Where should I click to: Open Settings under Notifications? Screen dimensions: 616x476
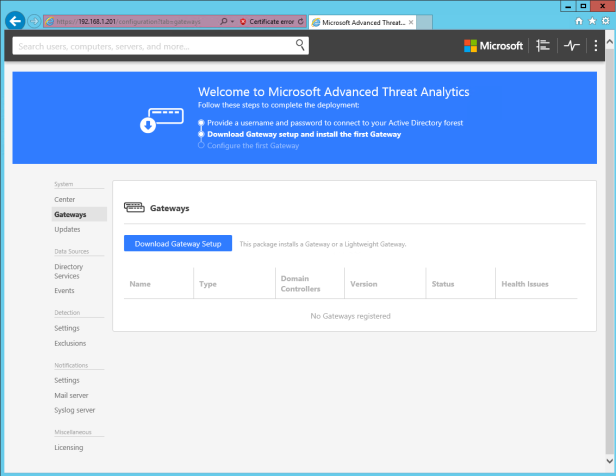coord(67,380)
